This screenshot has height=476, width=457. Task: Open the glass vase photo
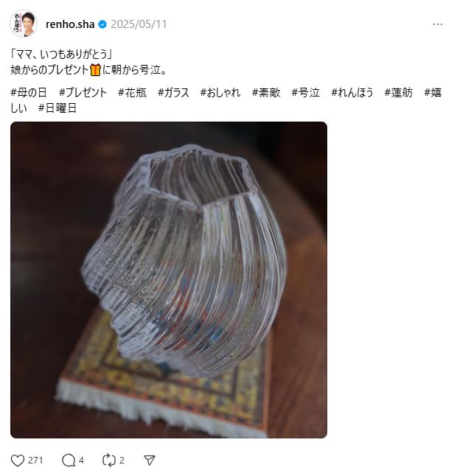click(169, 280)
